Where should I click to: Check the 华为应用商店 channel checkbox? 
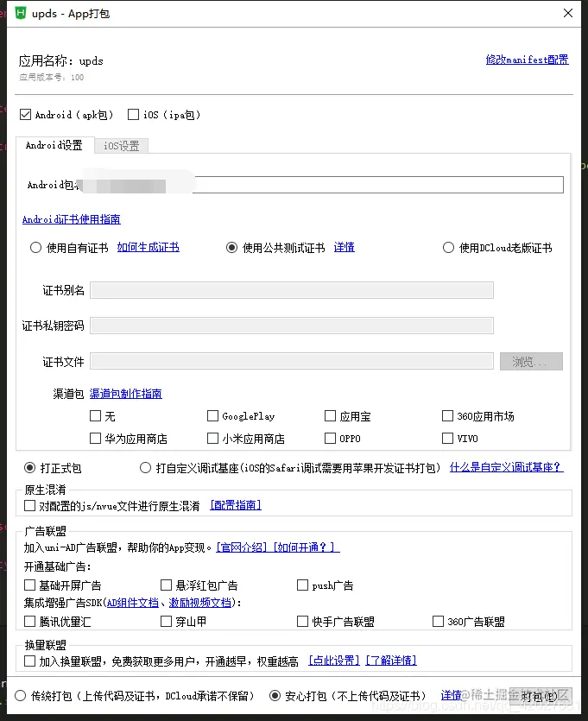[95, 438]
